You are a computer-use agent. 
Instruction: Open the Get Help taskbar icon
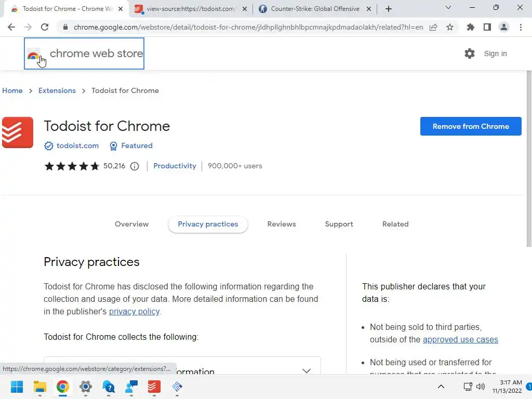pos(109,387)
